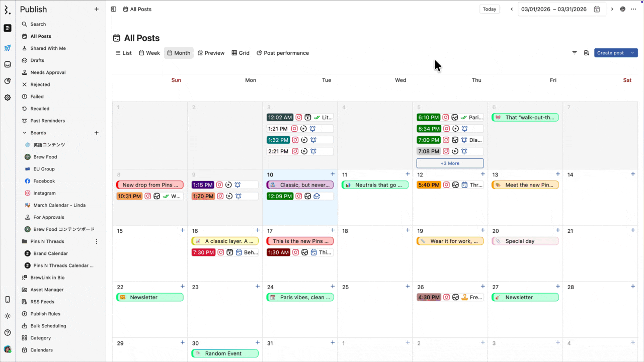Open the Inbox icon in left rail
Viewport: 644px width, 362px height.
(x=8, y=64)
